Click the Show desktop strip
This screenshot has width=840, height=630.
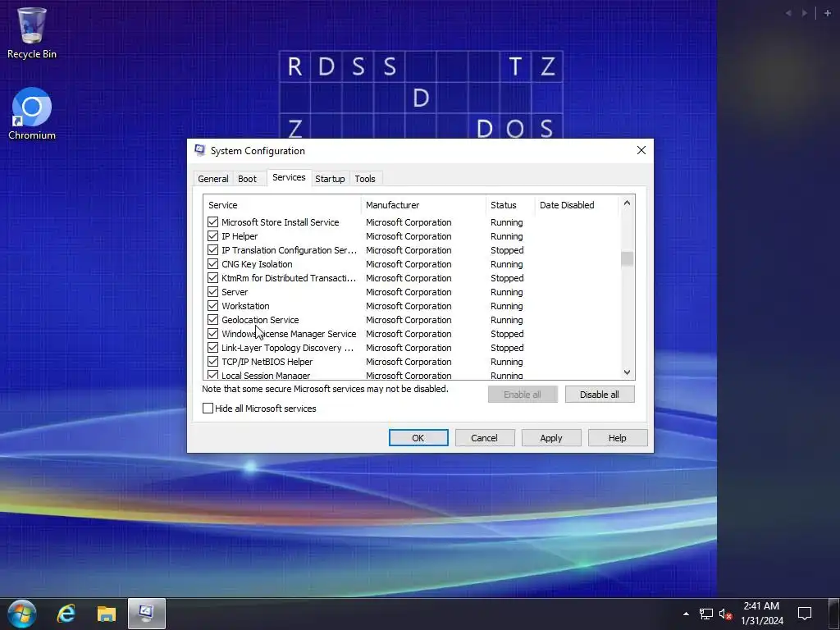[836, 614]
